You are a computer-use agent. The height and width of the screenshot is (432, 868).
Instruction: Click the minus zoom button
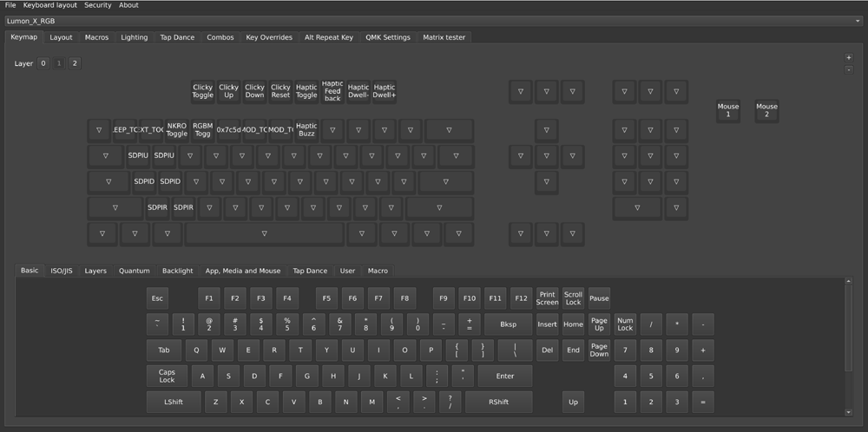pos(848,69)
